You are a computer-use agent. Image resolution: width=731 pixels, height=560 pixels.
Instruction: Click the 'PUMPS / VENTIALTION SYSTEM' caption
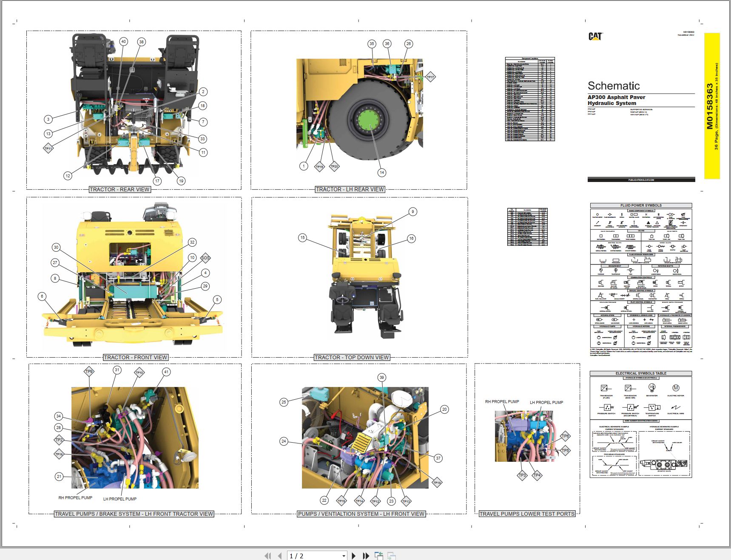click(361, 514)
